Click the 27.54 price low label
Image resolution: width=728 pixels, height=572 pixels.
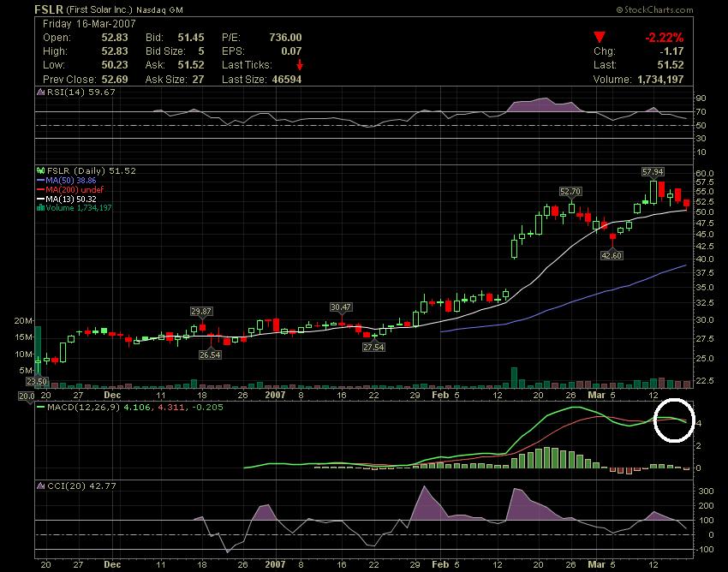coord(373,347)
